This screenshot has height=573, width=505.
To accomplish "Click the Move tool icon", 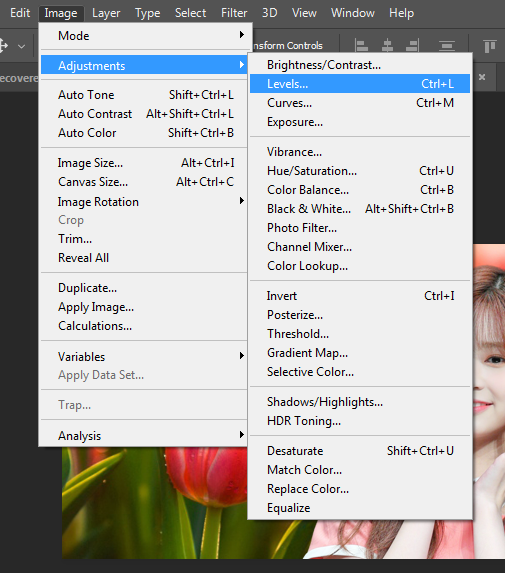I will (3, 46).
